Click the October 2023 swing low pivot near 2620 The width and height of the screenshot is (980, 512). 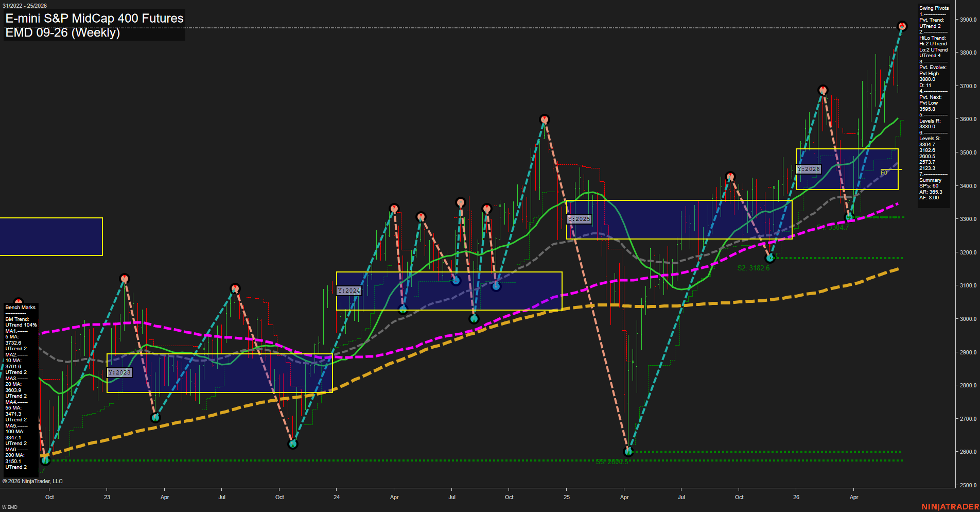(x=292, y=443)
